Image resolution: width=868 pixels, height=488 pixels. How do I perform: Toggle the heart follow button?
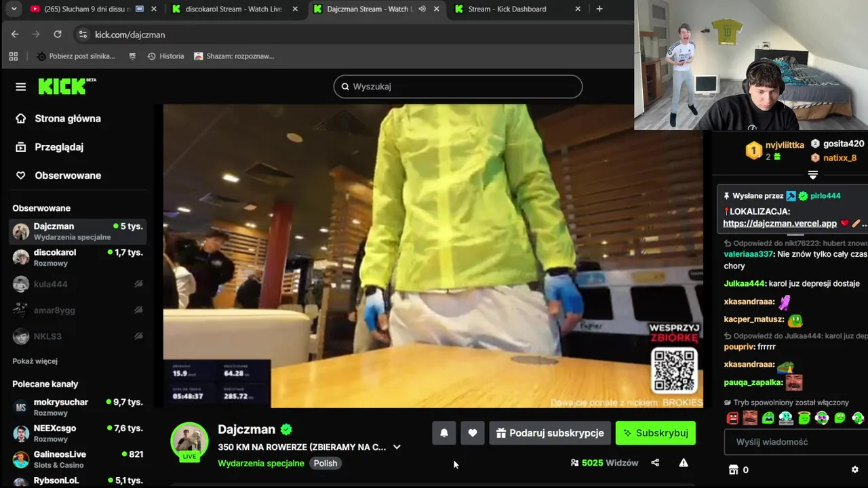coord(473,433)
